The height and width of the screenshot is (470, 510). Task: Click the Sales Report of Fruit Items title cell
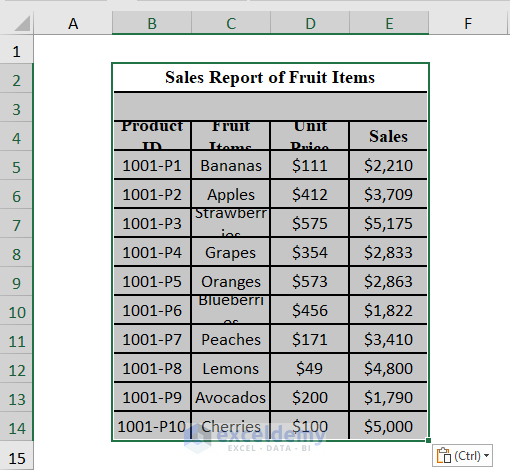tap(270, 77)
